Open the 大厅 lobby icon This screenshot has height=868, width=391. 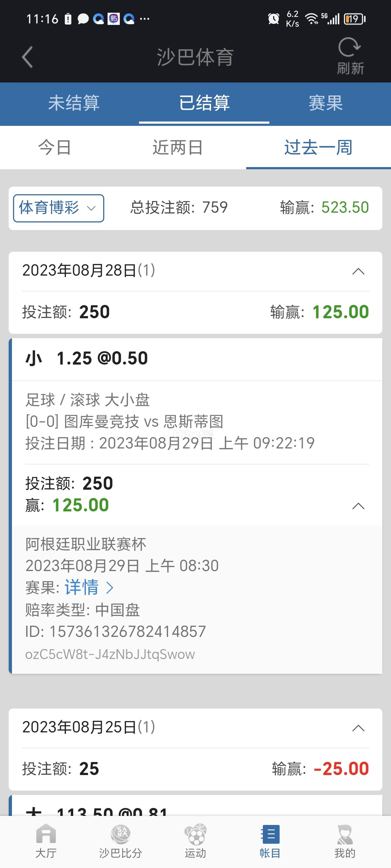46,841
